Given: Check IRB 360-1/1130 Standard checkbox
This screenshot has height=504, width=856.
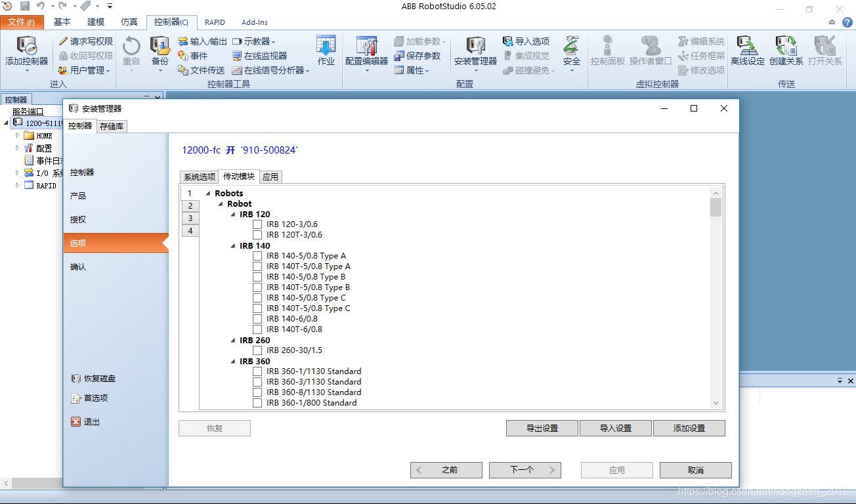Looking at the screenshot, I should click(257, 371).
